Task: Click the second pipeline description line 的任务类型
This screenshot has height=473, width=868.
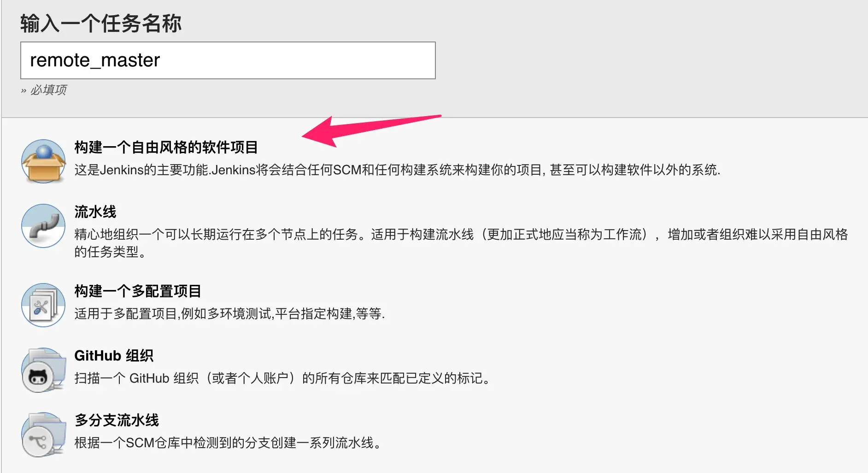Action: click(110, 252)
